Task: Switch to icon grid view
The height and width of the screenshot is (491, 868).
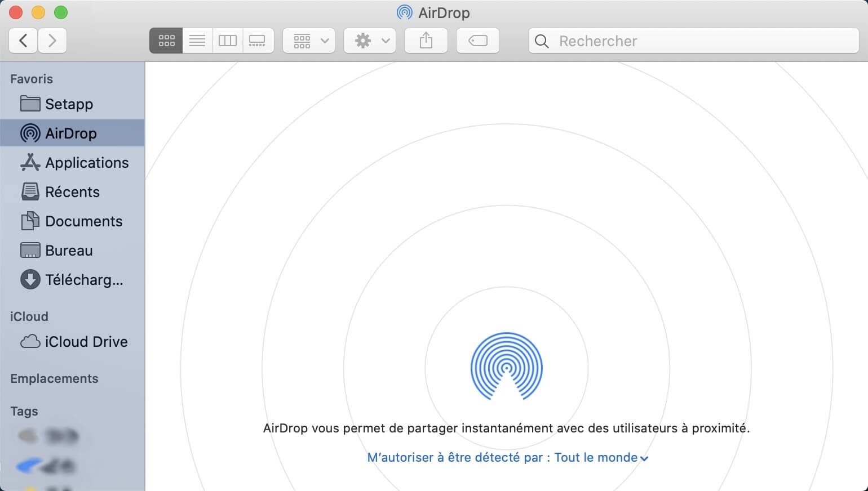Action: coord(166,41)
